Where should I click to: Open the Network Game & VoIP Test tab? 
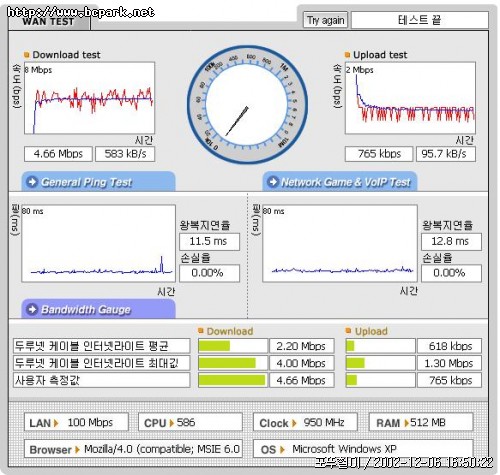340,182
